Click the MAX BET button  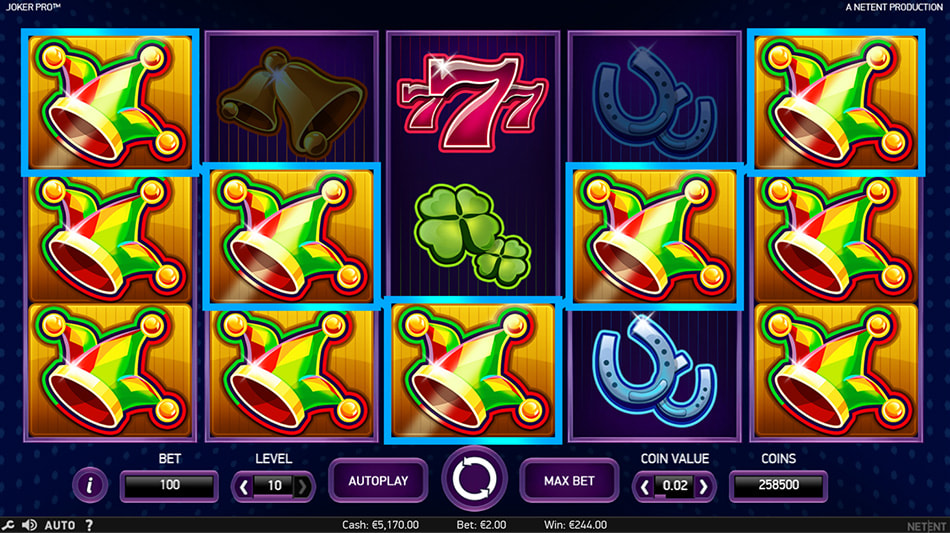pos(569,481)
